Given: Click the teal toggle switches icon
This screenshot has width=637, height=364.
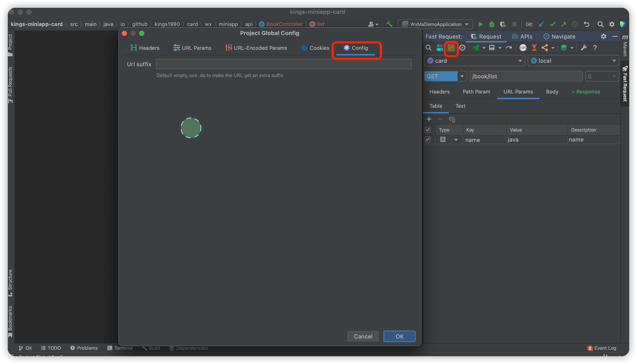Looking at the screenshot, I should [440, 47].
